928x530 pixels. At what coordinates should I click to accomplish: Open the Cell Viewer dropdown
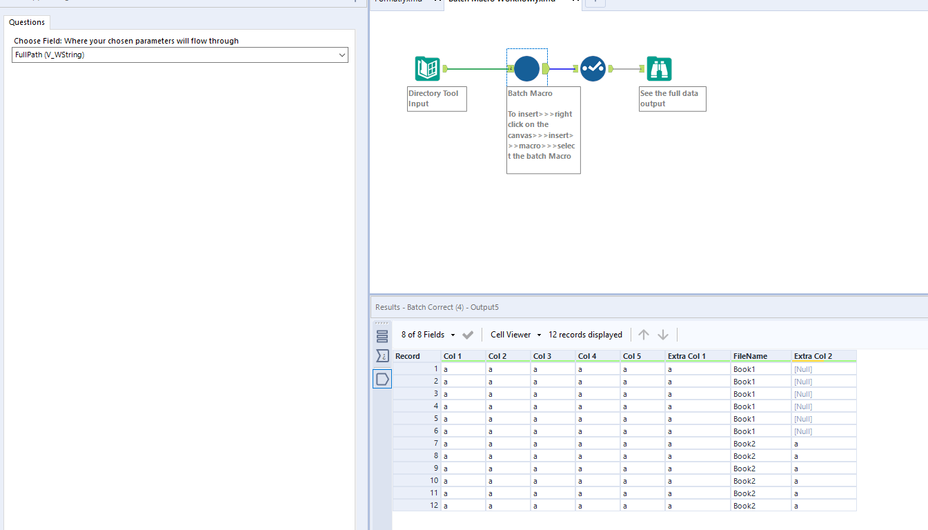516,335
